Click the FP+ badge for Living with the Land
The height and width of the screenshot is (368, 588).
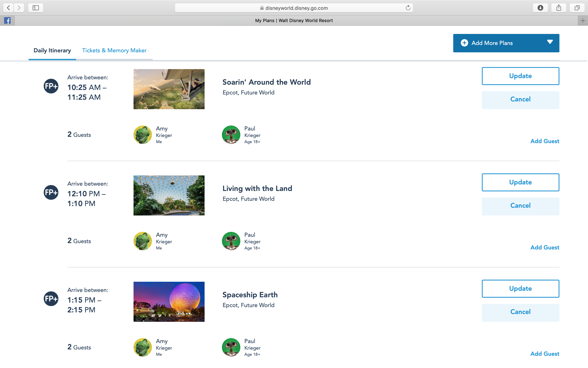tap(51, 192)
